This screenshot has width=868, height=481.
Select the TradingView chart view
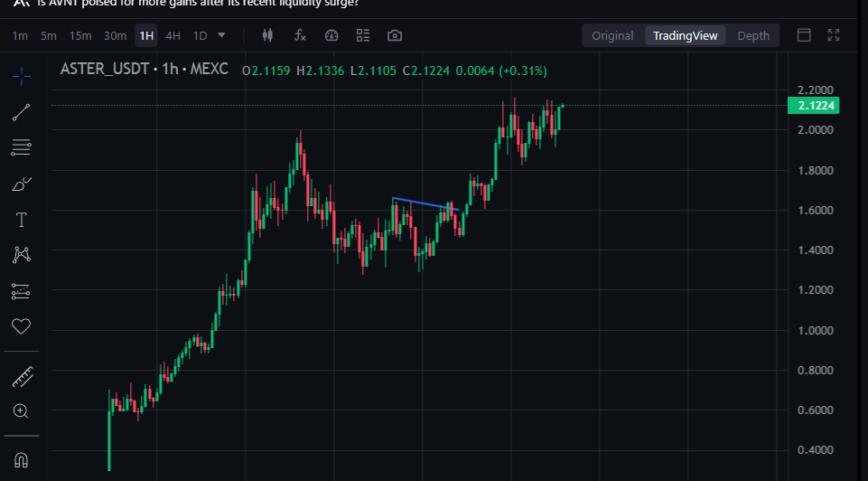click(686, 35)
